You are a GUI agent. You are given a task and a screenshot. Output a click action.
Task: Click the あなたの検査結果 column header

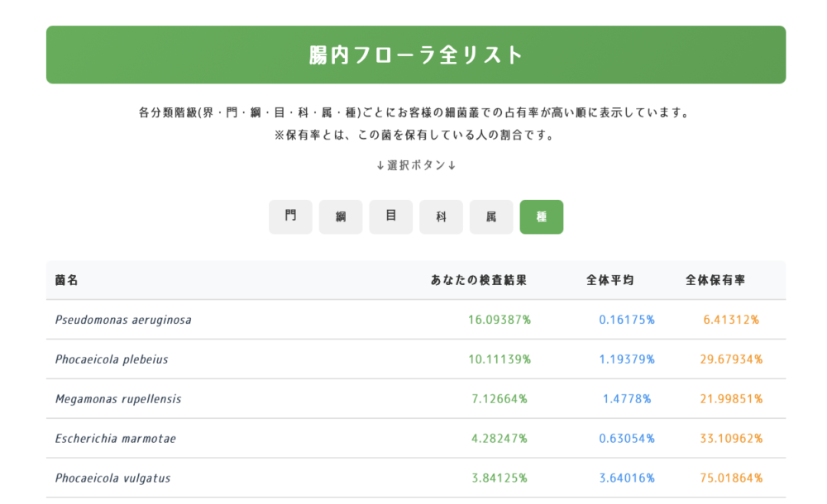tap(479, 280)
